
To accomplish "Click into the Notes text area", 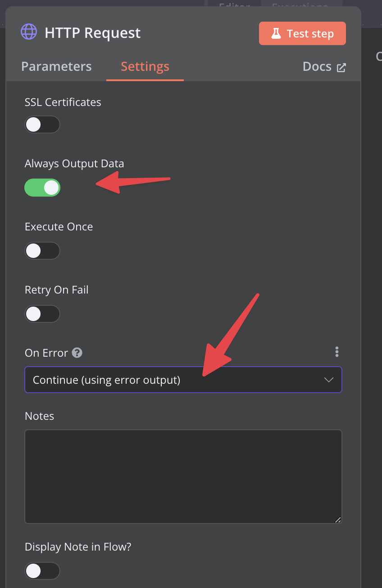I will (x=183, y=476).
